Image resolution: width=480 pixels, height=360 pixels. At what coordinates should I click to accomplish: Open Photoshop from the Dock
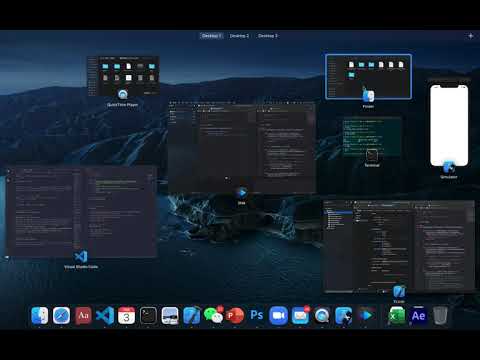point(257,315)
